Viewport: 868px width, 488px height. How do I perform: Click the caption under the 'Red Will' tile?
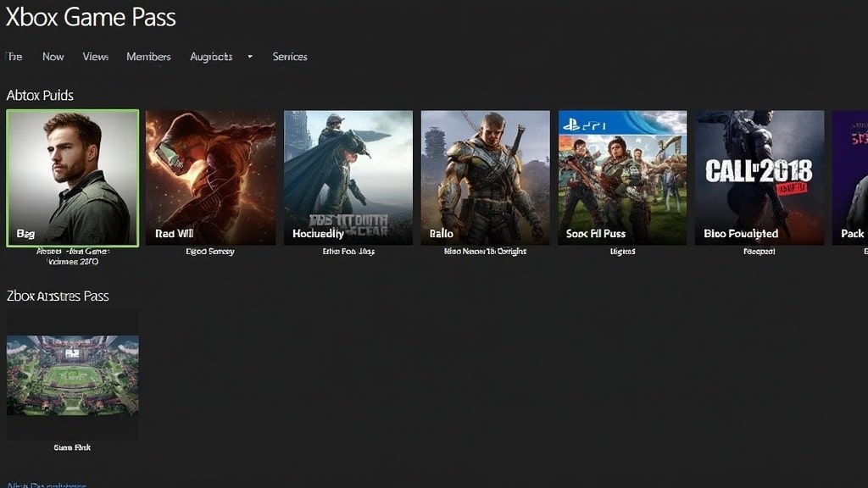(210, 251)
